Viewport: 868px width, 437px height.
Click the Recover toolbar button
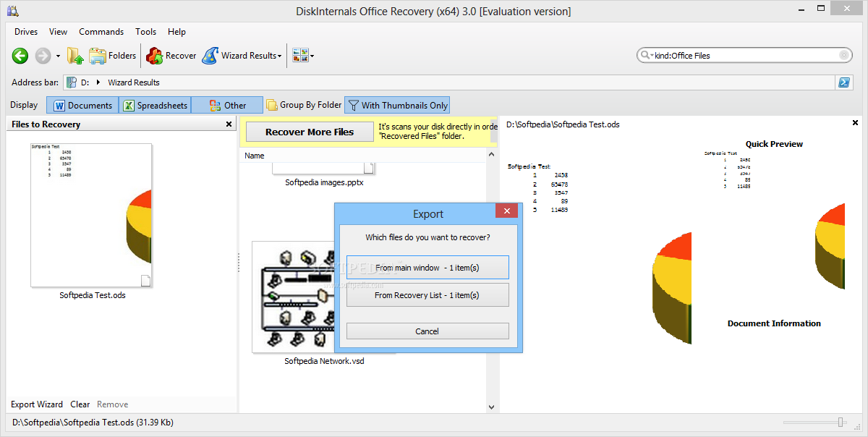tap(171, 56)
